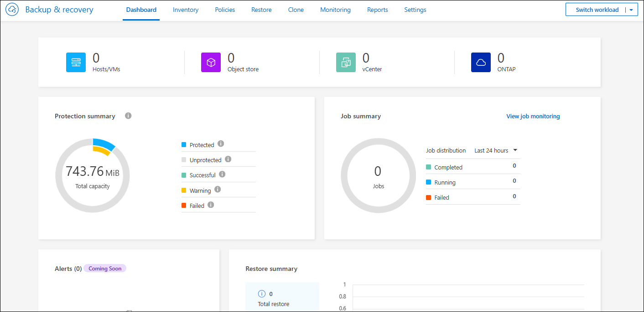This screenshot has width=644, height=312.
Task: Click the info icon next to Failed protection
Action: pos(211,205)
